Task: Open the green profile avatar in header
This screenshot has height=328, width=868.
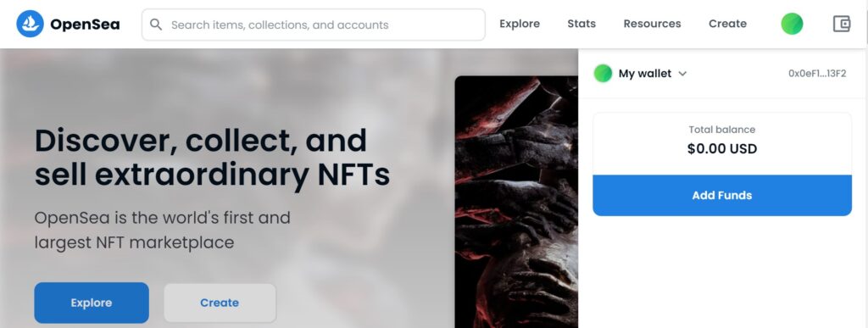Action: point(792,24)
